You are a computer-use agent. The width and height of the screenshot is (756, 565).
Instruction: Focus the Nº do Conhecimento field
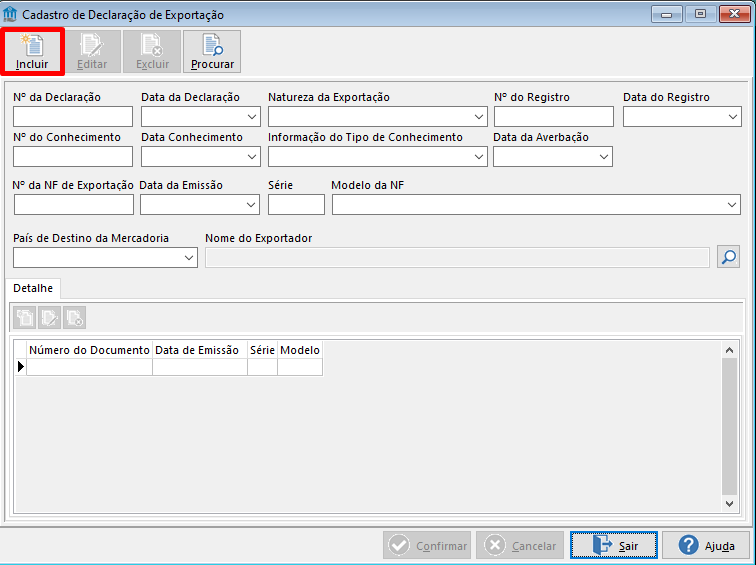pos(73,157)
